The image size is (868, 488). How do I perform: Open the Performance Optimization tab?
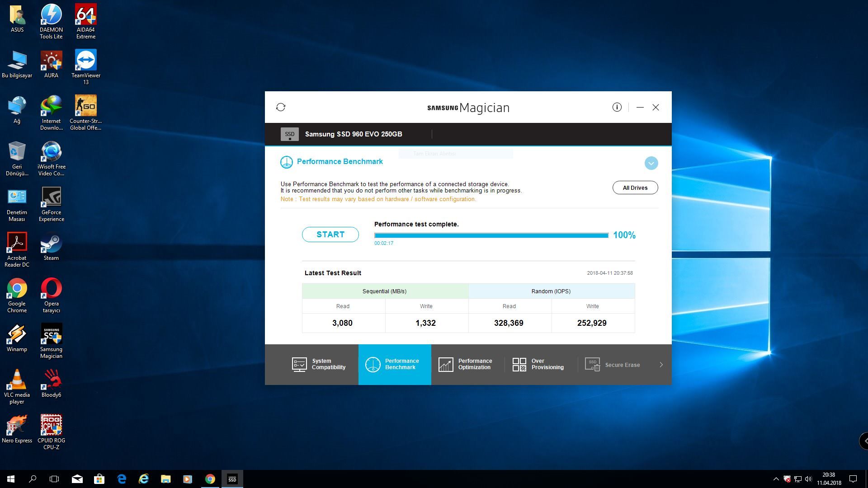[466, 364]
